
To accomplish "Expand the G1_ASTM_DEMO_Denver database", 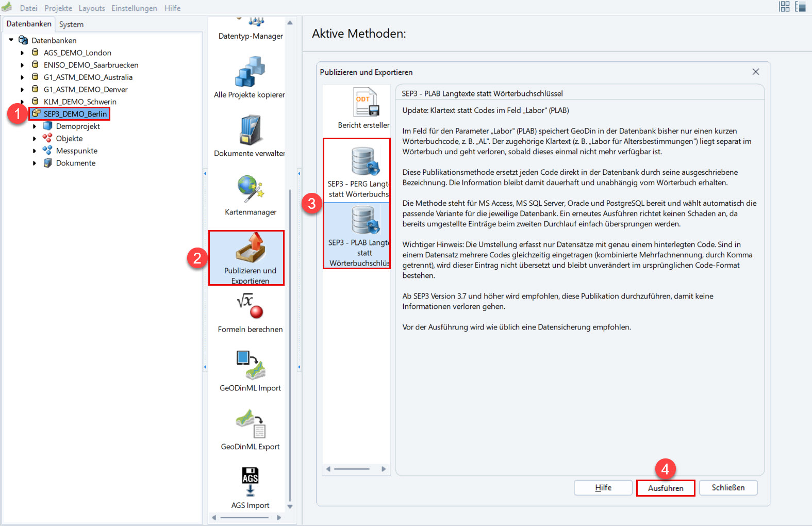I will (22, 90).
